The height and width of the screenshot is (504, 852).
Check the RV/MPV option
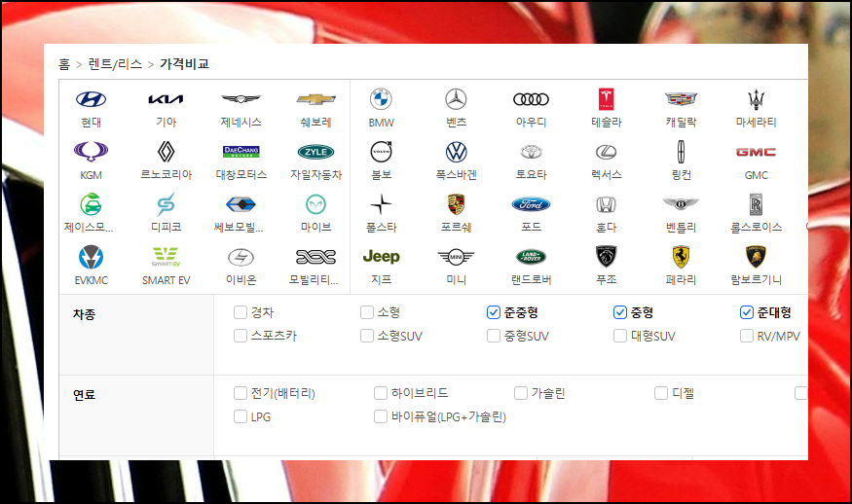(x=747, y=336)
